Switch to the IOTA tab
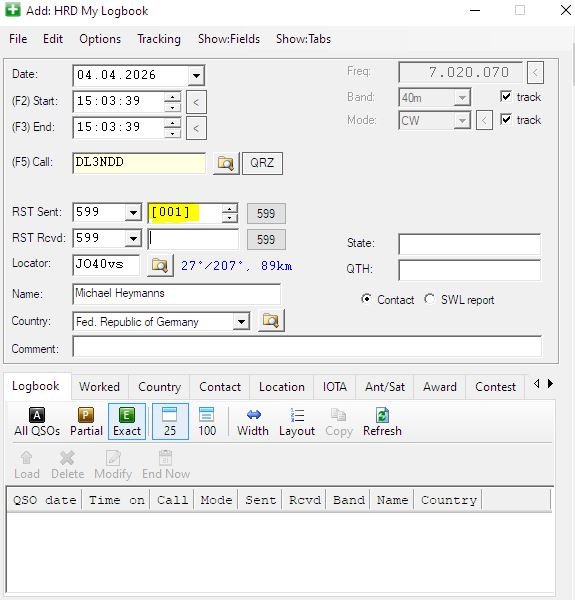This screenshot has height=600, width=575. click(x=335, y=386)
